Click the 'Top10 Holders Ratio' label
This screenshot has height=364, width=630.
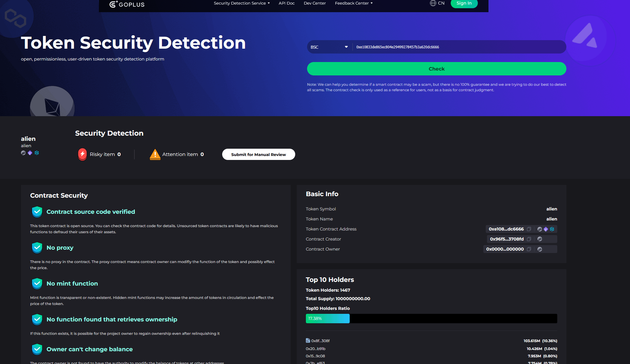pyautogui.click(x=328, y=308)
